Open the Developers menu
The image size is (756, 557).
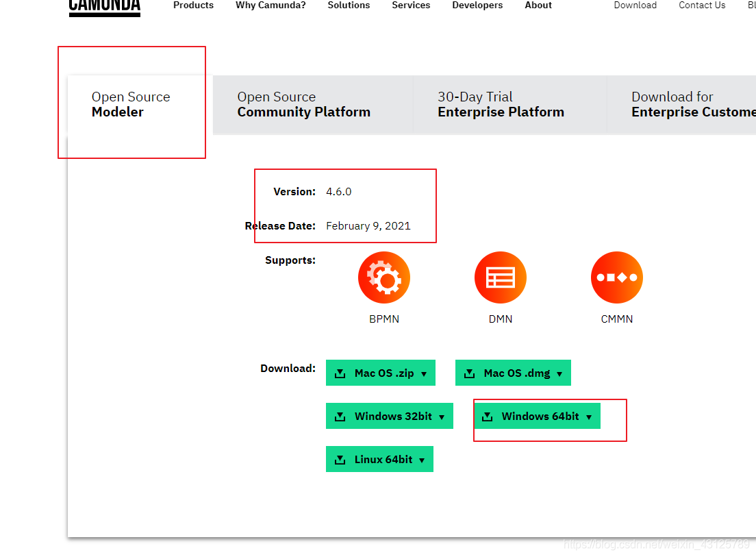click(x=477, y=5)
